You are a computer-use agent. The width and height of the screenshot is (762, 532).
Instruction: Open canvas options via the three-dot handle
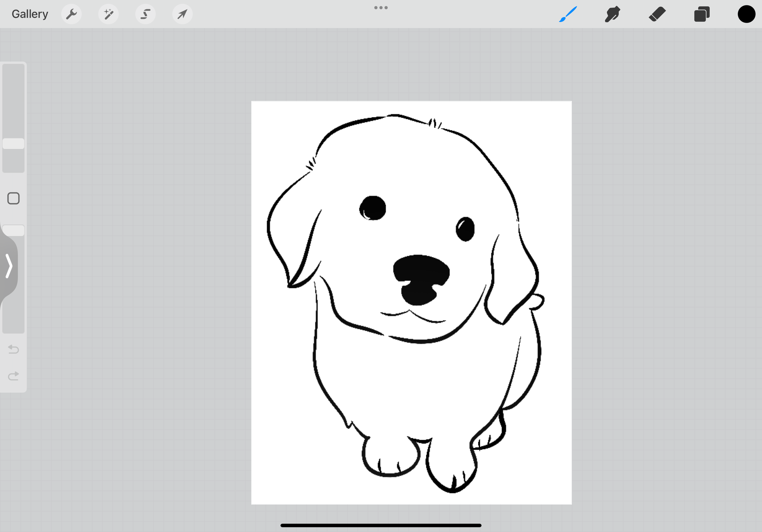380,7
